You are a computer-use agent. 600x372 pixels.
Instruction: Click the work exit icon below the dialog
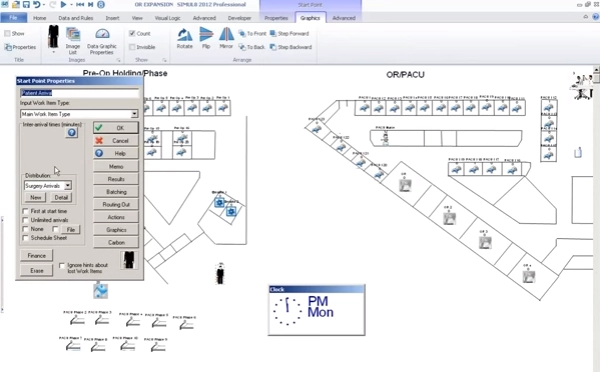[x=101, y=291]
